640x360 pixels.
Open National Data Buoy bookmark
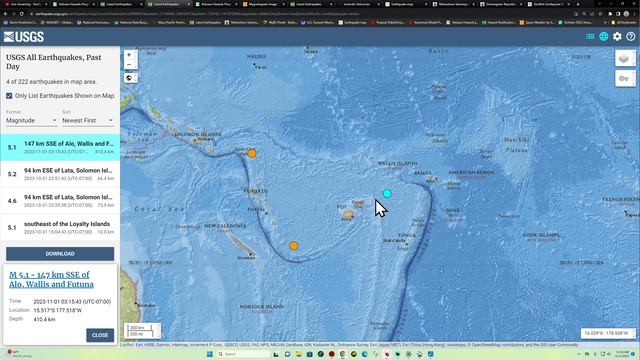pyautogui.click(x=131, y=22)
